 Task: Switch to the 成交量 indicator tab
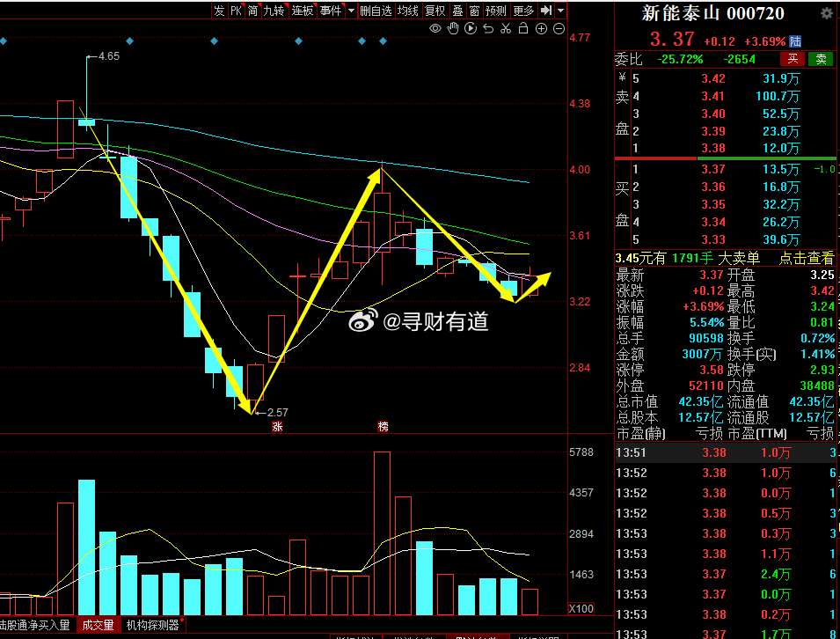tap(98, 625)
